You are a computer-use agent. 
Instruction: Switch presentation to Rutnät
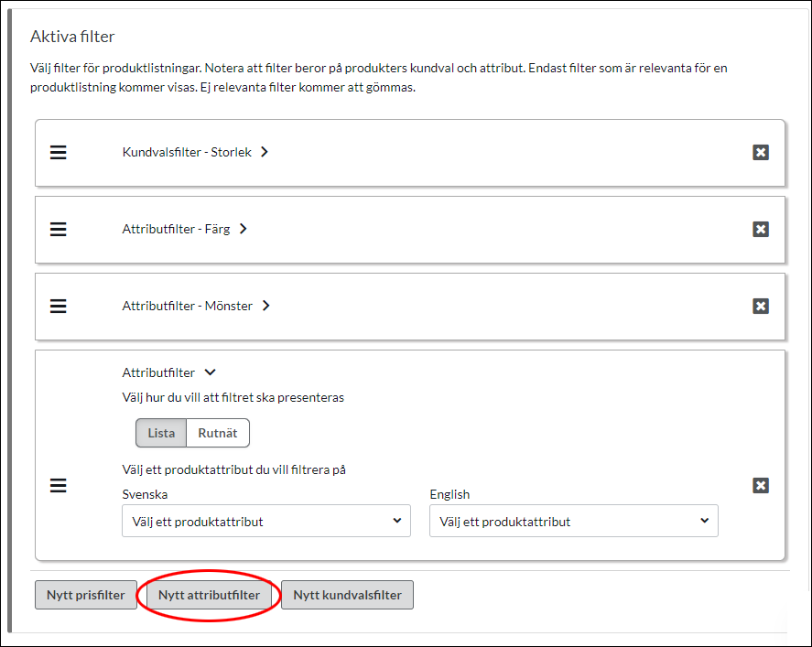point(218,433)
